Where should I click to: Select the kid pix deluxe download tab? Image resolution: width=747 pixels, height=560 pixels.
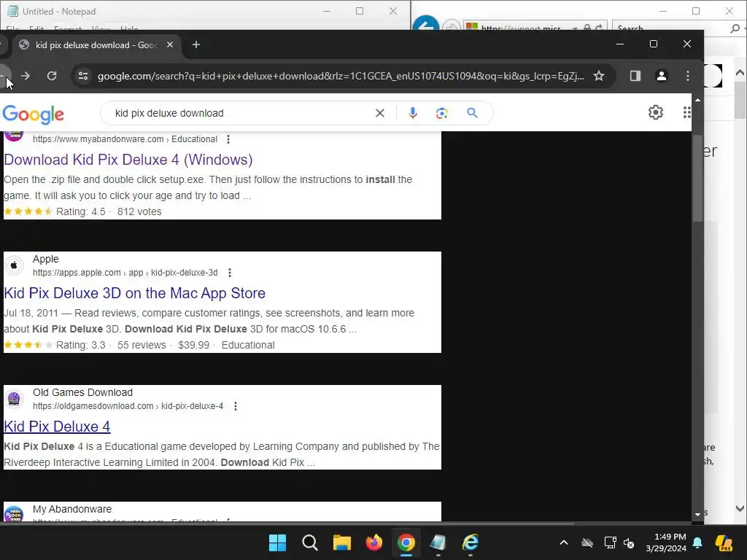(97, 44)
